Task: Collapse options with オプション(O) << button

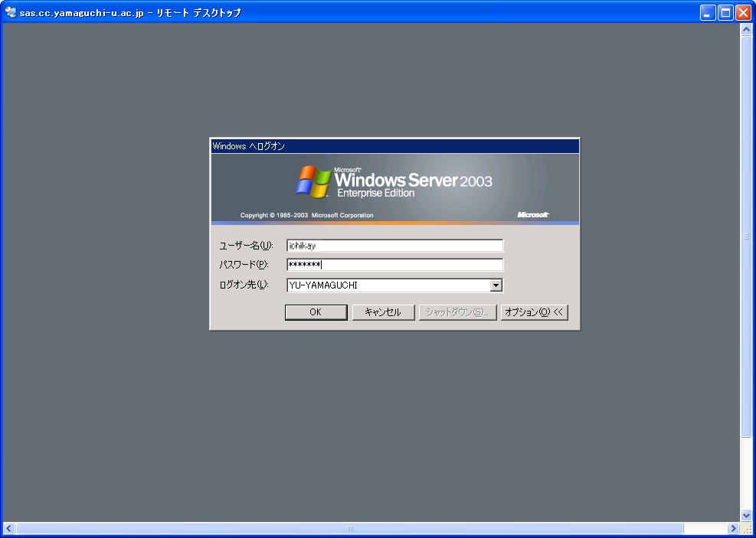Action: pos(534,312)
